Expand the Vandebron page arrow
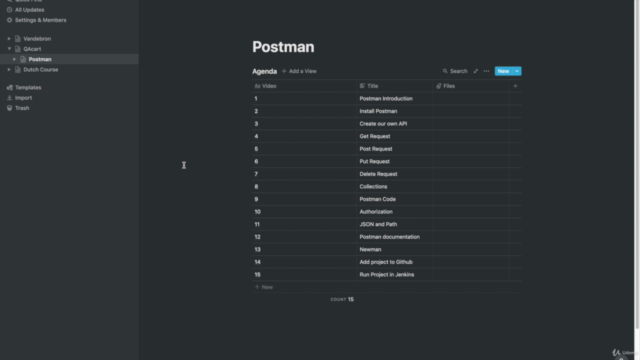This screenshot has width=640, height=360. tap(9, 39)
